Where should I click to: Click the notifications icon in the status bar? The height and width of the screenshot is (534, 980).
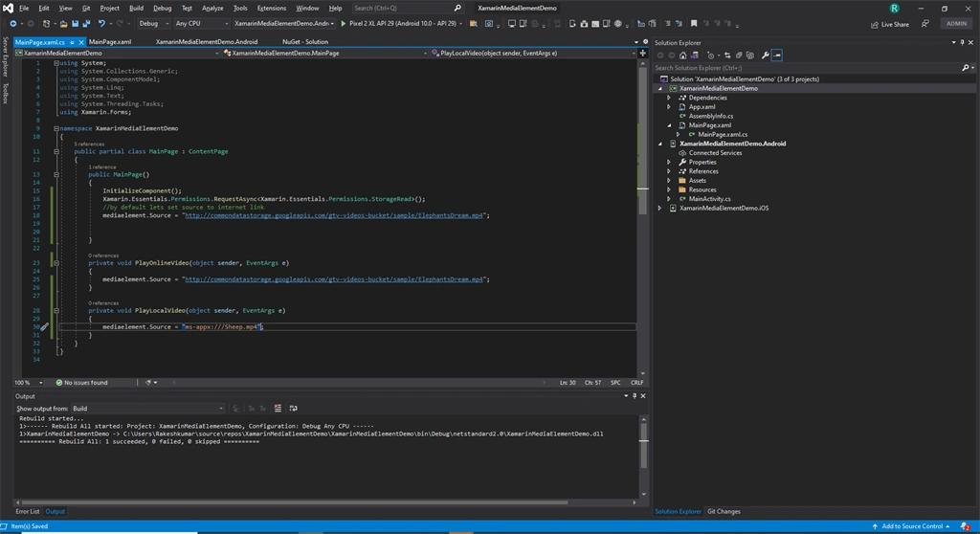pyautogui.click(x=966, y=526)
